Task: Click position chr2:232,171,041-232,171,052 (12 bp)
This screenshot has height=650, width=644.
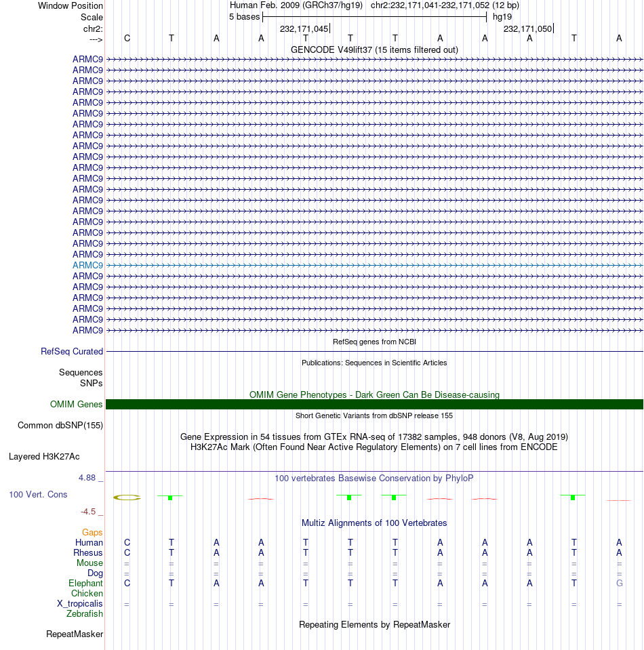Action: 445,5
